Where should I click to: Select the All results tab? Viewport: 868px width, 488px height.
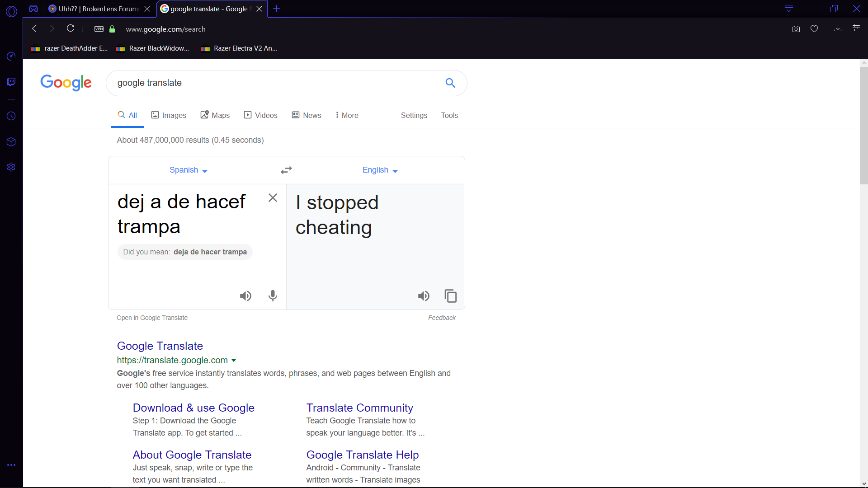(x=127, y=115)
